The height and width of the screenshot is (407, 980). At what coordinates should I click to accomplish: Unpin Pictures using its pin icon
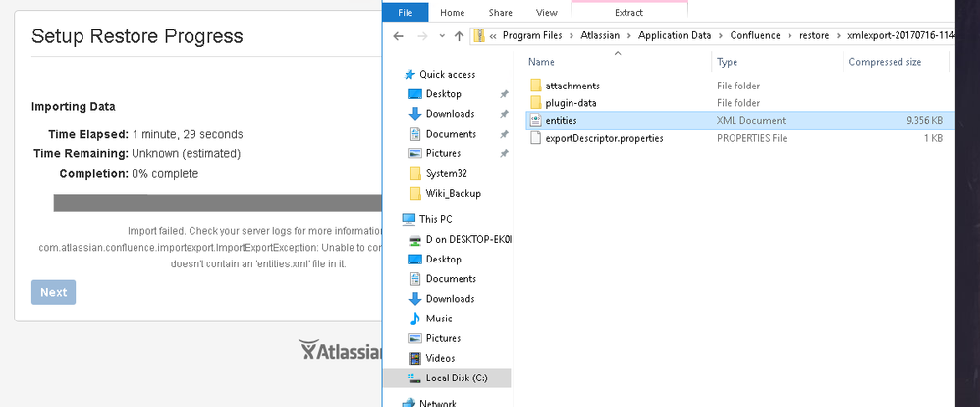[504, 153]
